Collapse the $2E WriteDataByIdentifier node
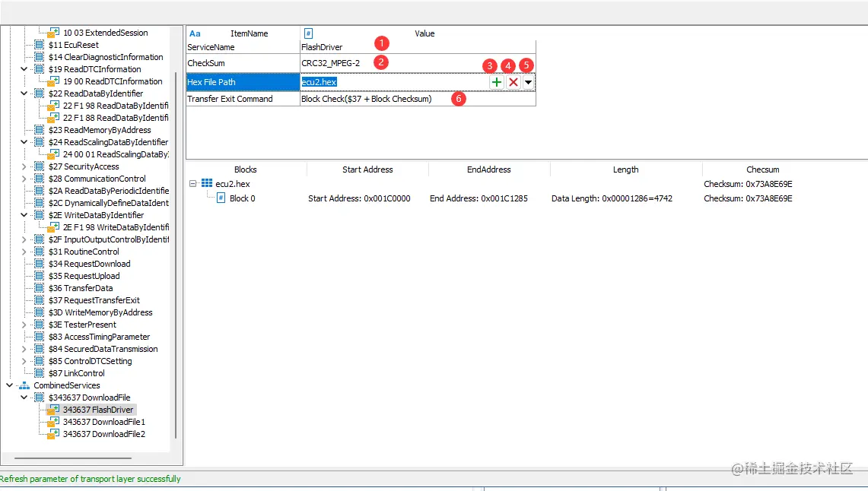 pyautogui.click(x=24, y=215)
